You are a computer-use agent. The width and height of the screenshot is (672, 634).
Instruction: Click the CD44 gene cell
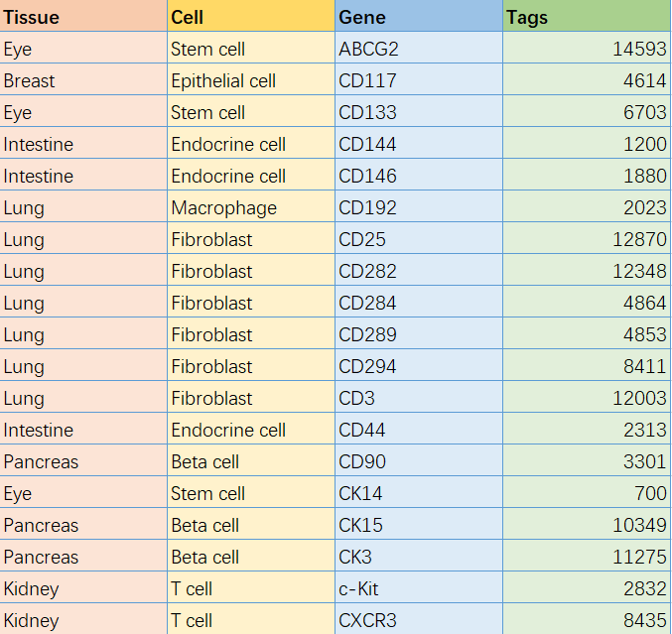(419, 429)
